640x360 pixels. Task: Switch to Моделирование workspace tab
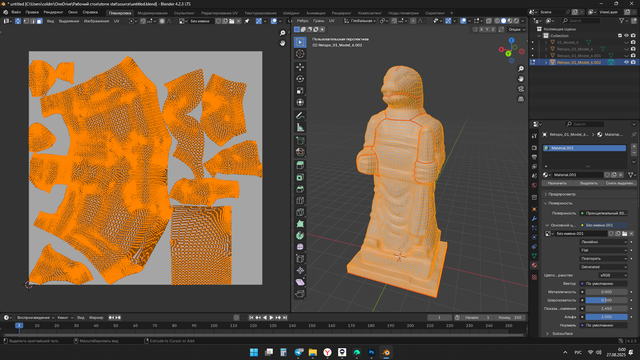tap(152, 13)
